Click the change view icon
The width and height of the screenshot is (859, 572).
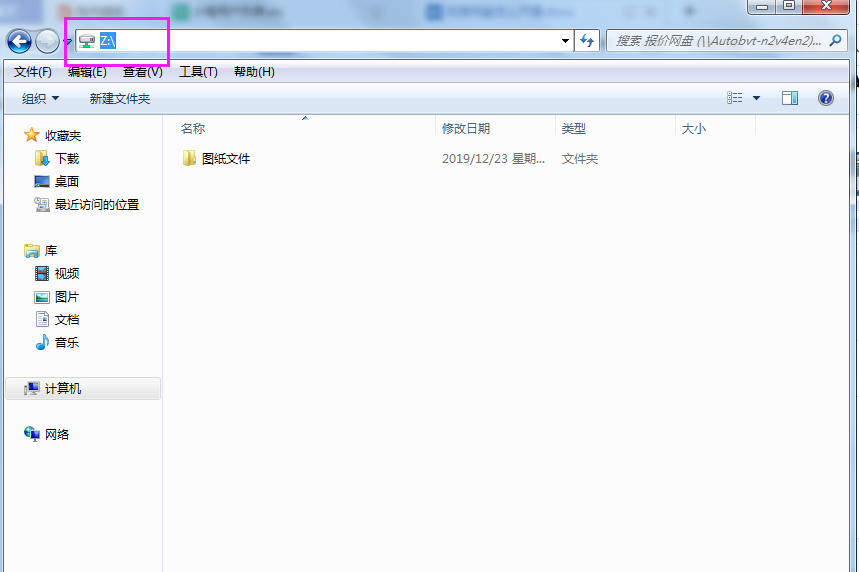[x=736, y=98]
